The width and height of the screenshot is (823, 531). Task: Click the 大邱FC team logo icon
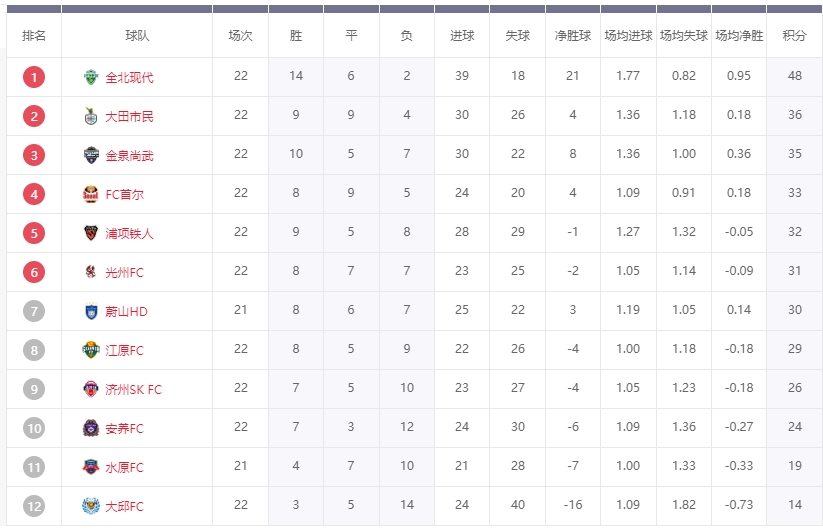tap(92, 506)
